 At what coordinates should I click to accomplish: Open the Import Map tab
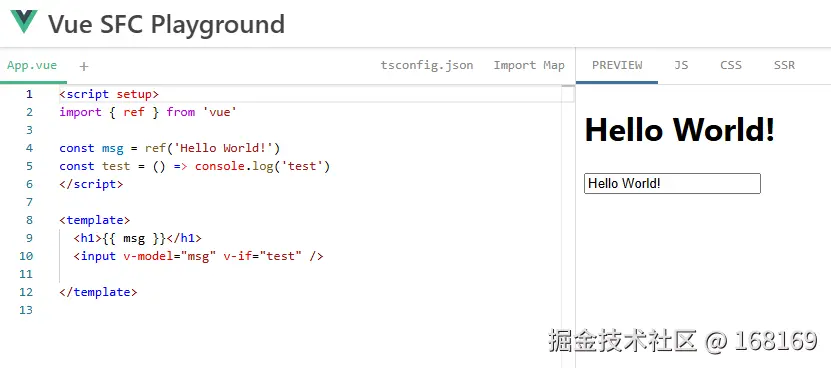tap(529, 65)
